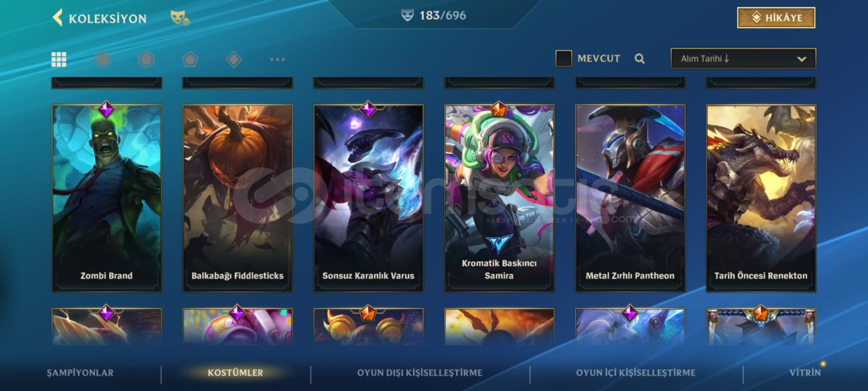
Task: Open Oyun Dışı Kişiselleştirme tab
Action: [x=419, y=373]
